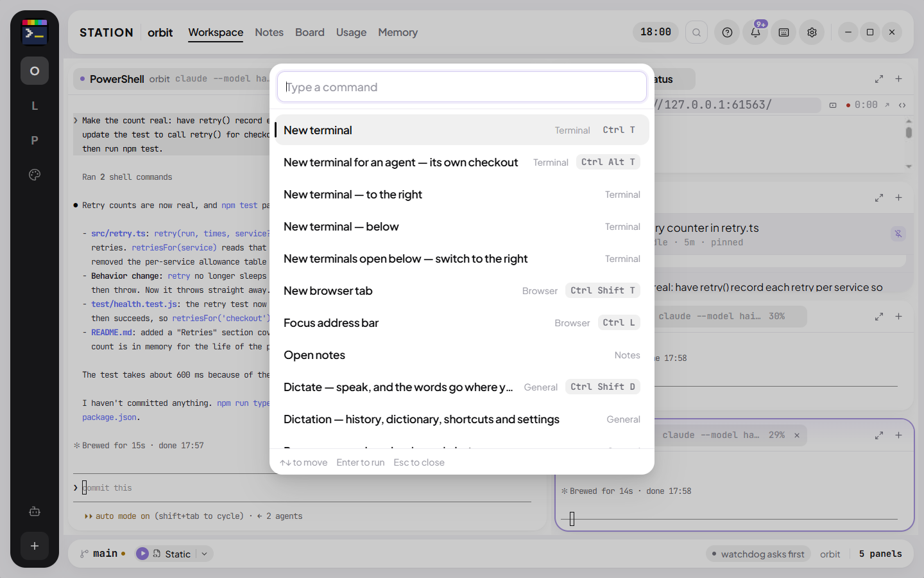The image size is (924, 578).
Task: Open the keyboard shortcuts icon
Action: pyautogui.click(x=783, y=32)
